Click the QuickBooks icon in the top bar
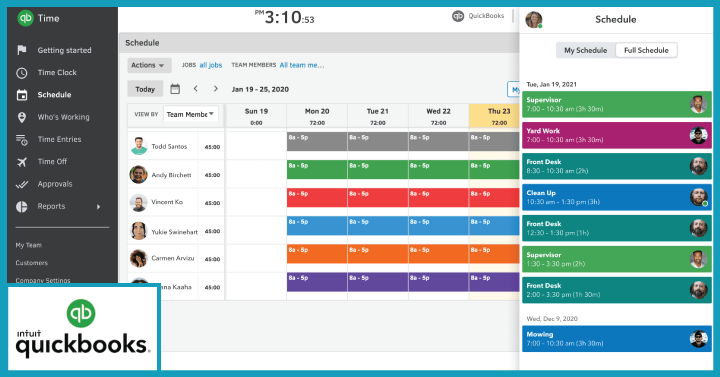Viewport: 720px width, 377px height. point(458,16)
